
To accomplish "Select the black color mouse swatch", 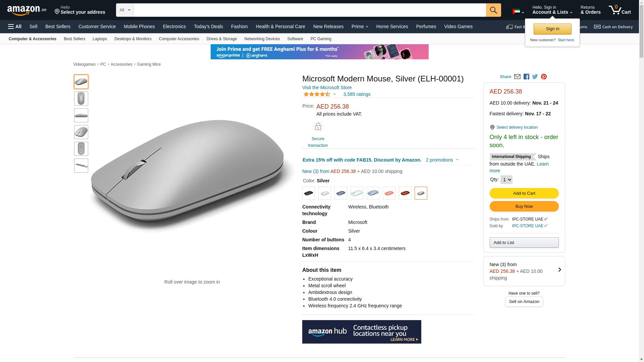I will click(x=309, y=193).
